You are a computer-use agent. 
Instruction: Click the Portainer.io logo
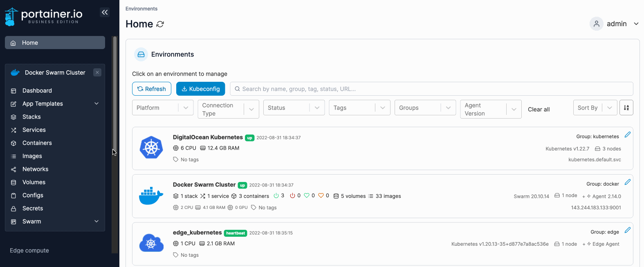pos(43,16)
